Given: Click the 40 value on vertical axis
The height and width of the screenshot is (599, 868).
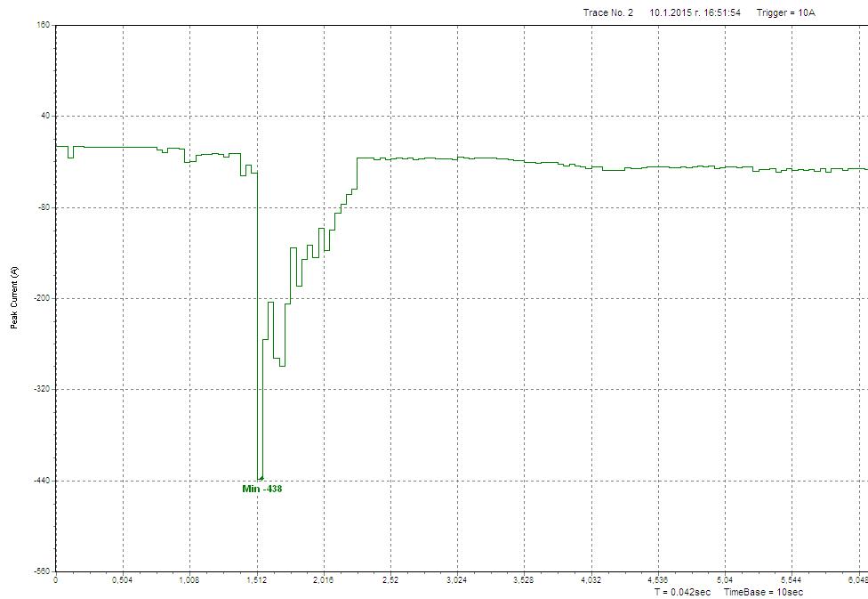Looking at the screenshot, I should pos(45,116).
